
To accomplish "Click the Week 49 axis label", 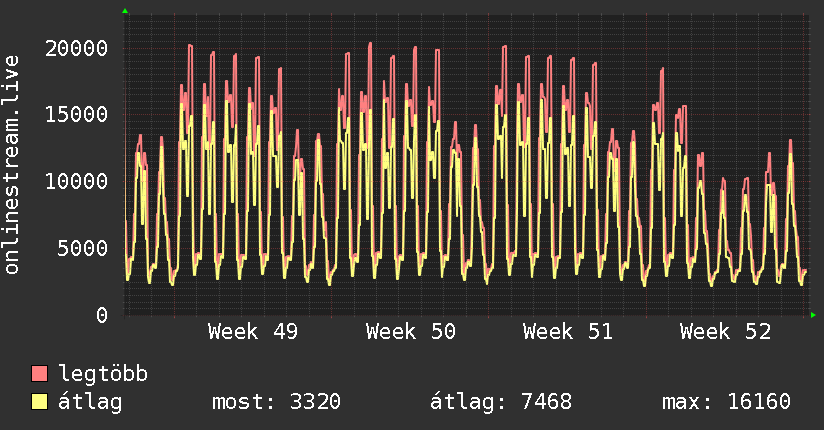I will click(253, 332).
